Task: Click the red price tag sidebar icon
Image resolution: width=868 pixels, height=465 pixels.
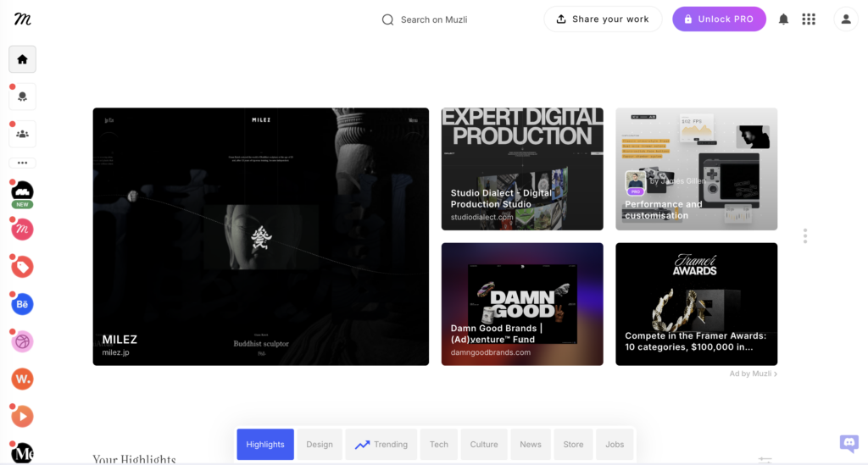Action: (x=23, y=267)
